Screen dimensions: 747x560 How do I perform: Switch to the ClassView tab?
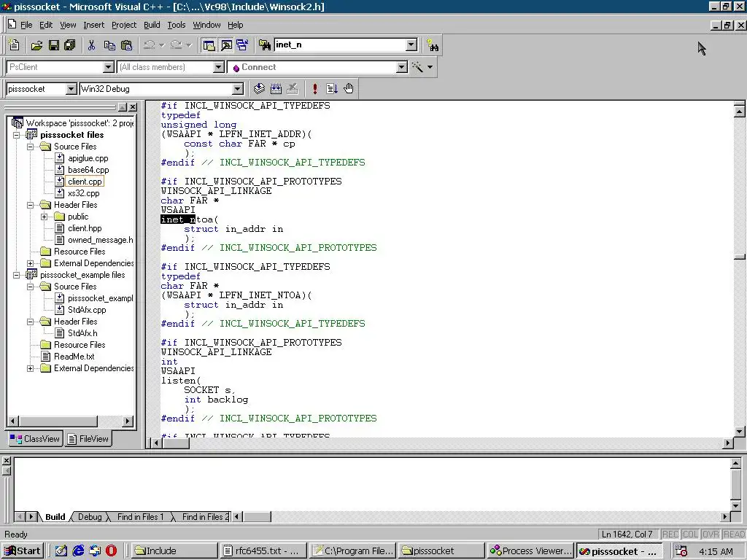35,438
